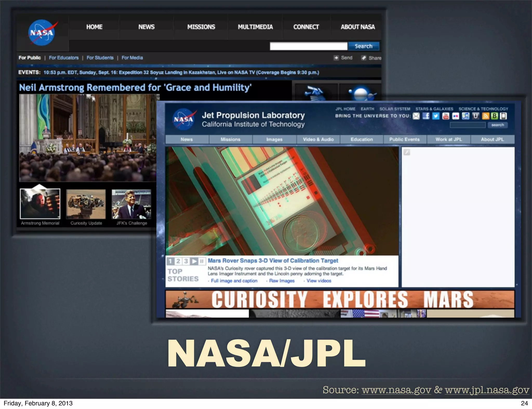This screenshot has width=532, height=409.
Task: Open the Work at JPL tab
Action: click(449, 139)
